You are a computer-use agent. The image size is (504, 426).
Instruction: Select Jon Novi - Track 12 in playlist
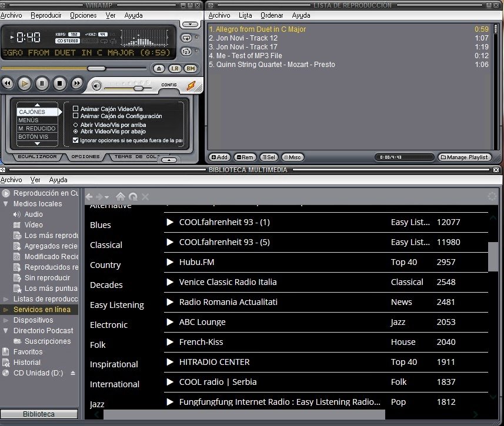(349, 38)
